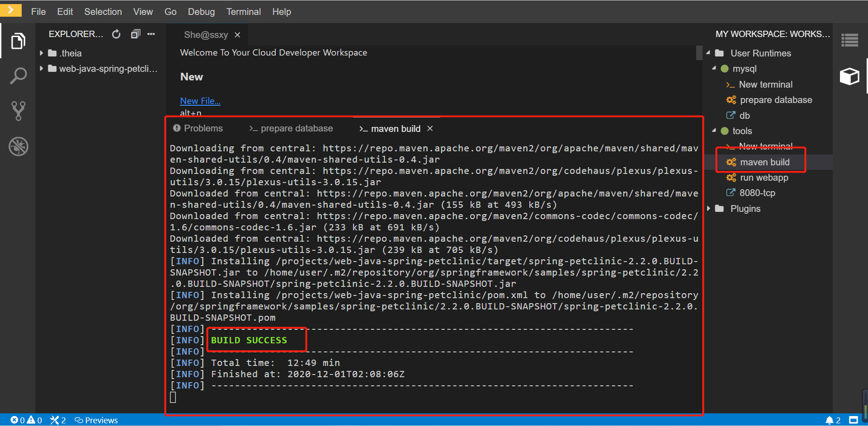
Task: Open the File menu
Action: point(38,12)
